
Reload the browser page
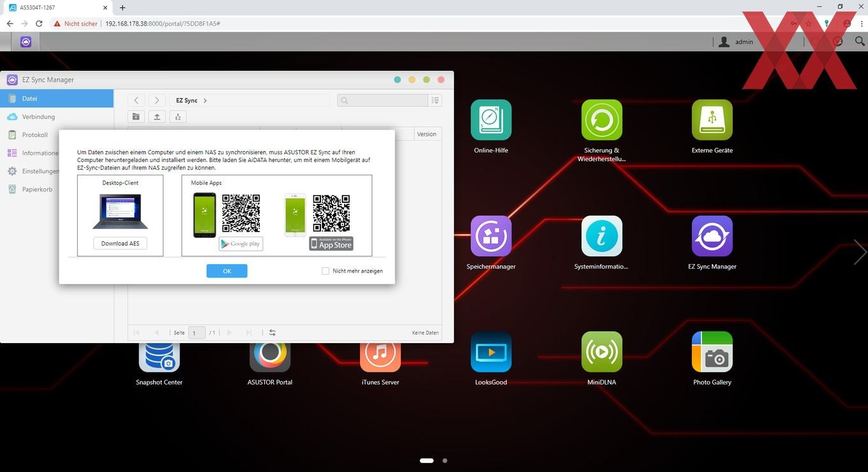click(39, 24)
